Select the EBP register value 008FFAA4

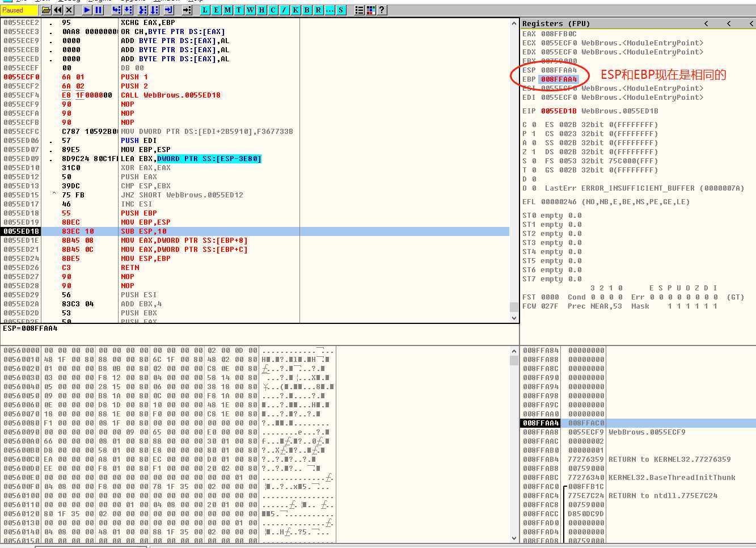pos(559,79)
